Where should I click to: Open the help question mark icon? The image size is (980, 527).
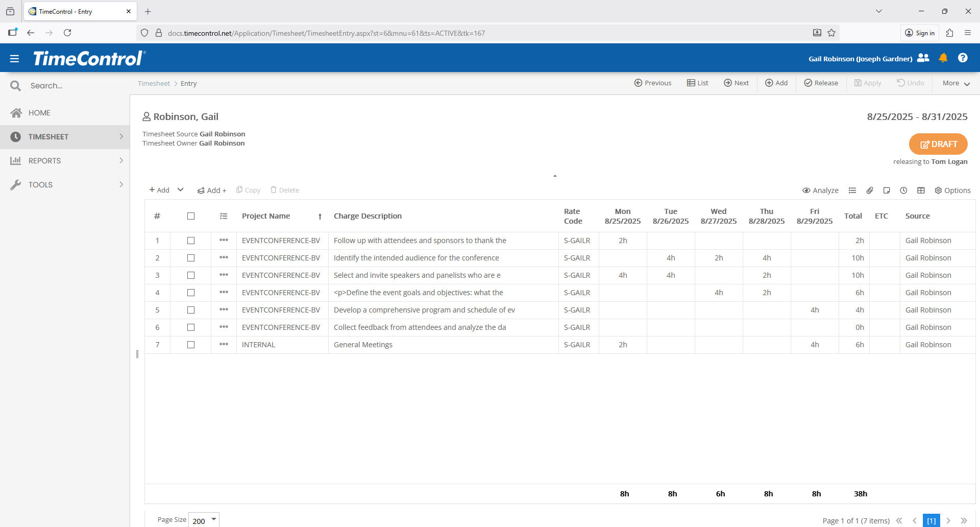tap(963, 58)
